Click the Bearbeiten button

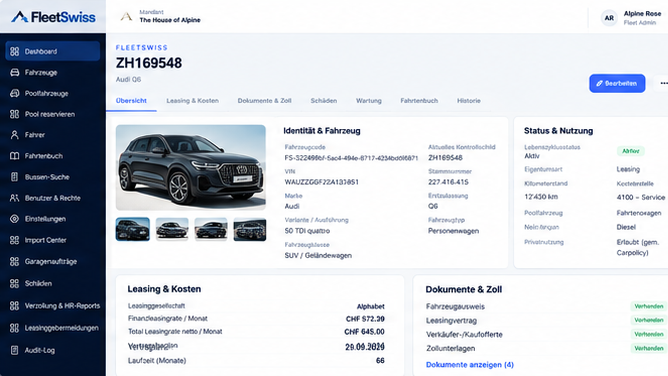point(617,83)
